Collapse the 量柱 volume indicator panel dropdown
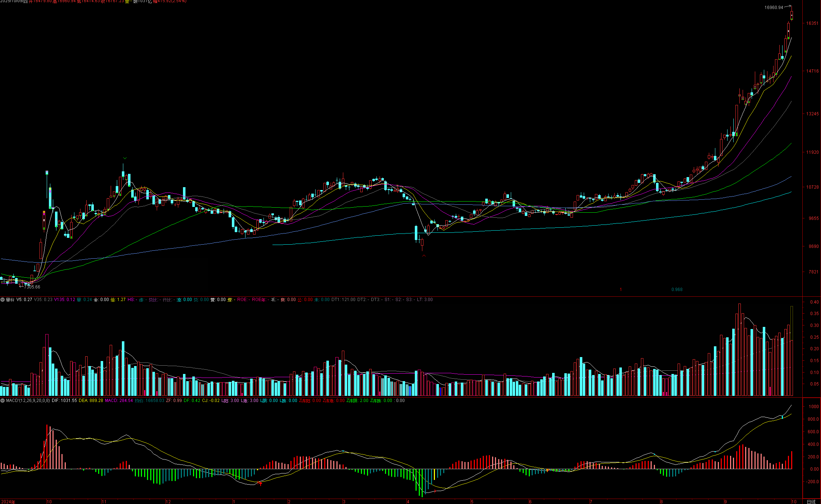 pyautogui.click(x=3, y=300)
